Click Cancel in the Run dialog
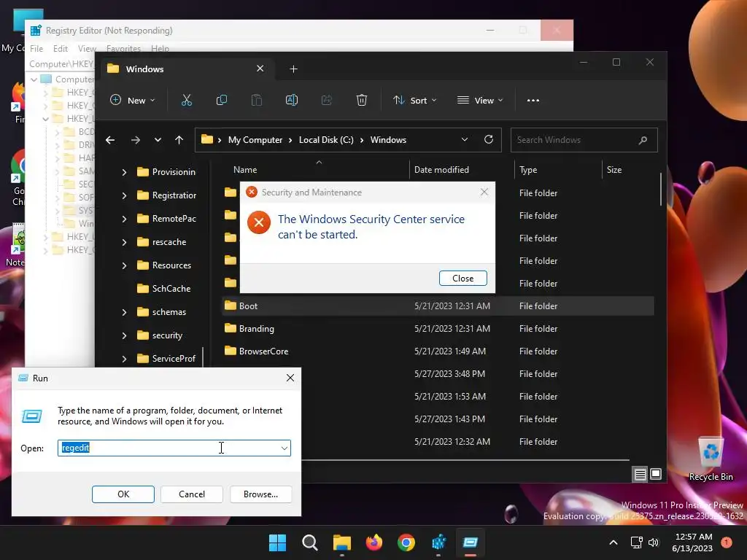Viewport: 747px width, 560px height. pos(192,494)
